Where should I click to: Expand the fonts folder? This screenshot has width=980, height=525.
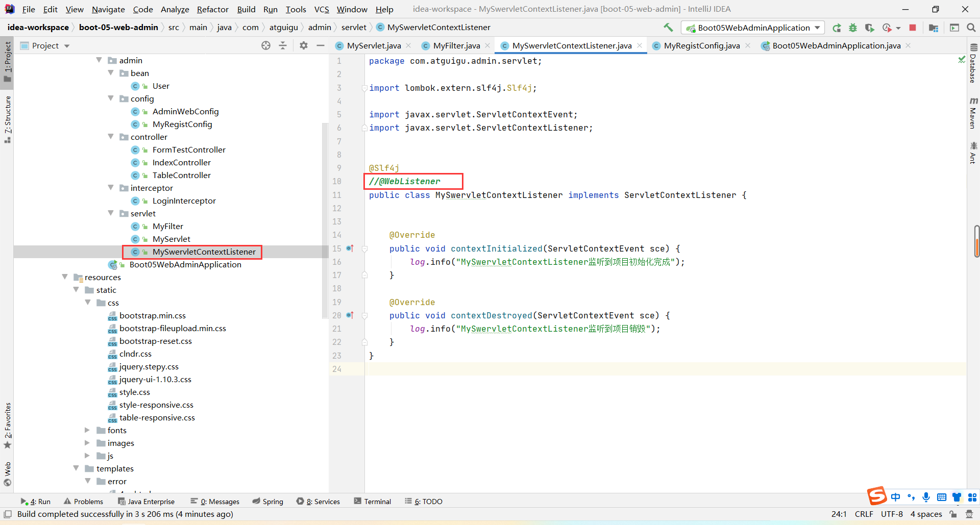(87, 430)
